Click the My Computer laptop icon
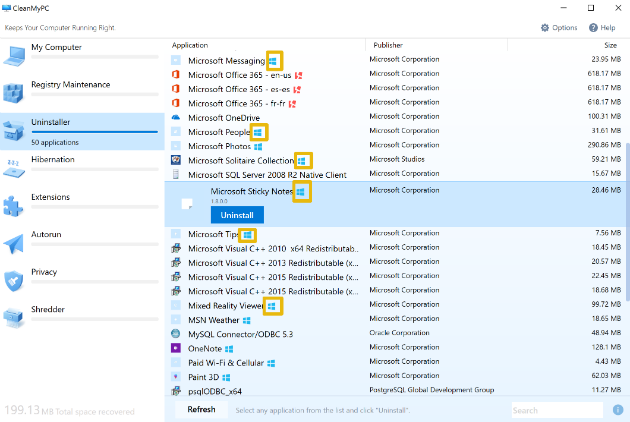The height and width of the screenshot is (422, 630). tap(14, 56)
